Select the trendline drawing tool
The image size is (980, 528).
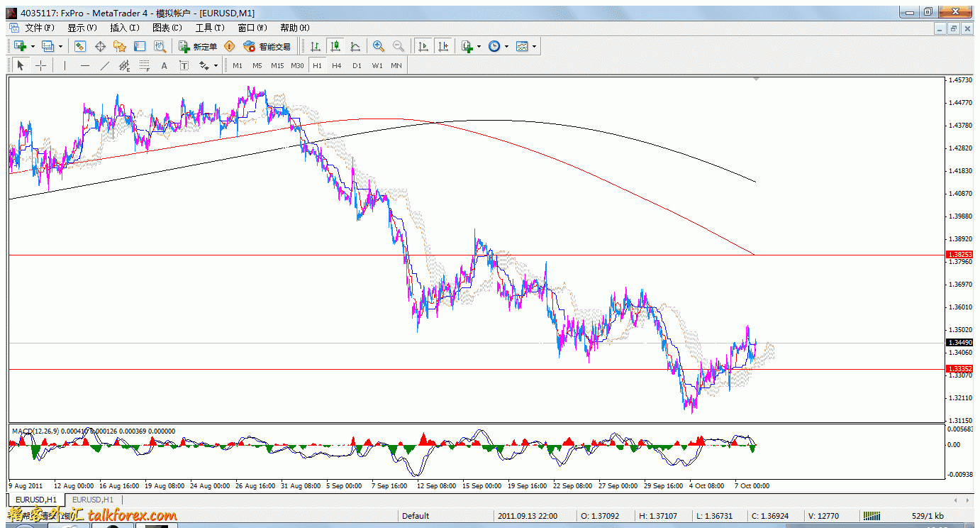105,65
